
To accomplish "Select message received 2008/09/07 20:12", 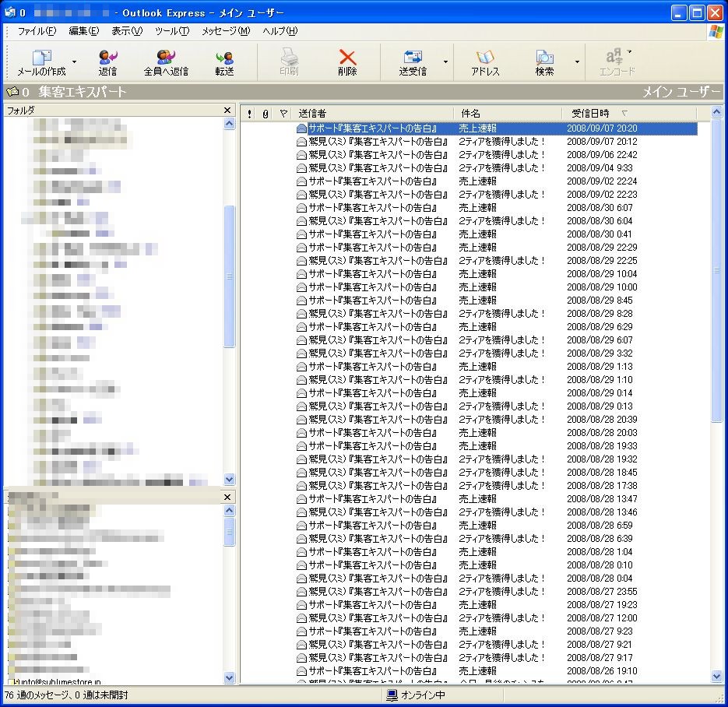I will [x=496, y=142].
